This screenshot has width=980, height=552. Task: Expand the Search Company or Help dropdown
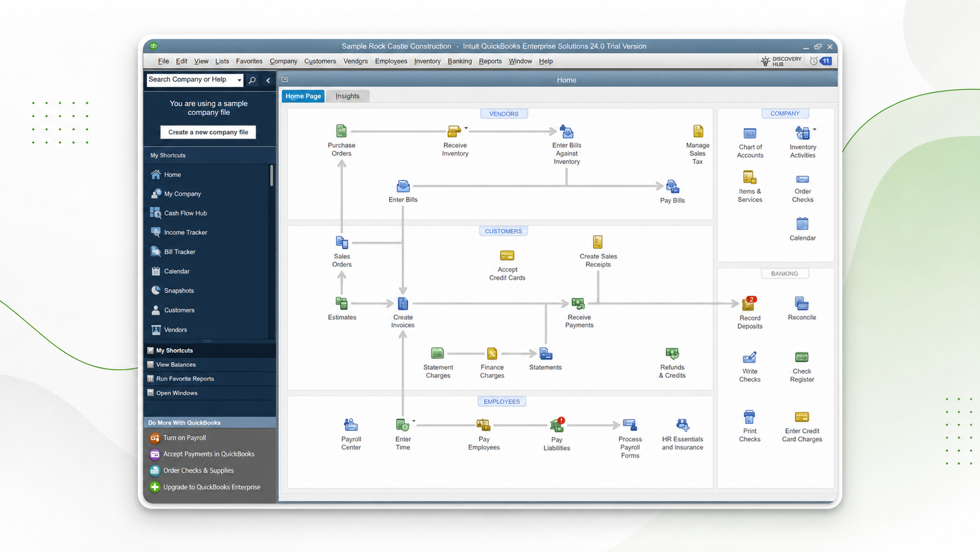pyautogui.click(x=239, y=80)
